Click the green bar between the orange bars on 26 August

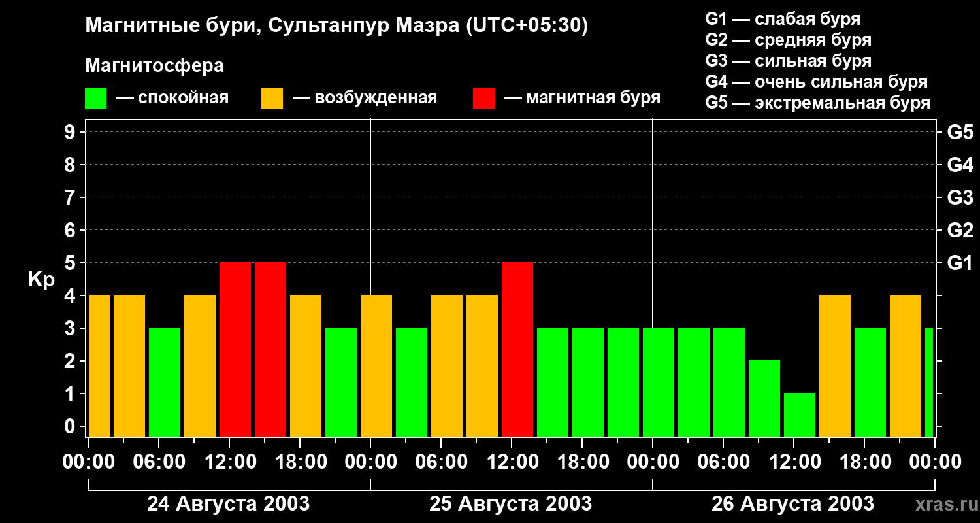point(870,382)
